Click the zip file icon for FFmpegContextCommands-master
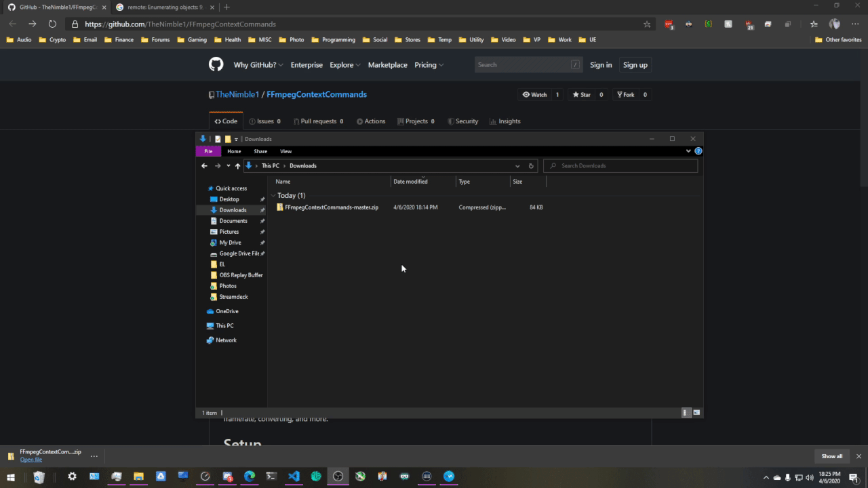This screenshot has height=488, width=868. pos(280,207)
